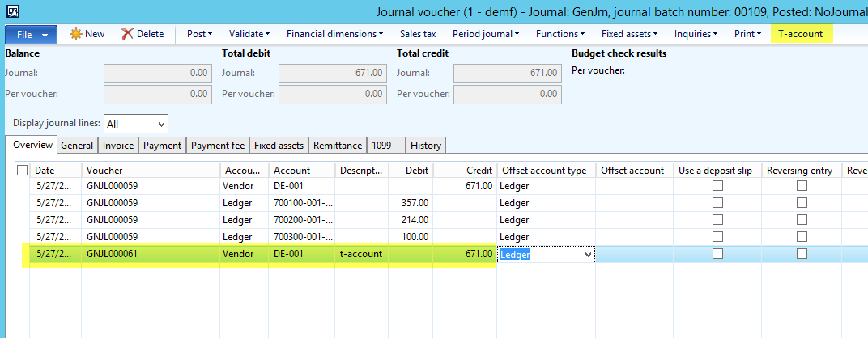868x338 pixels.
Task: Click the T-account button
Action: (800, 34)
